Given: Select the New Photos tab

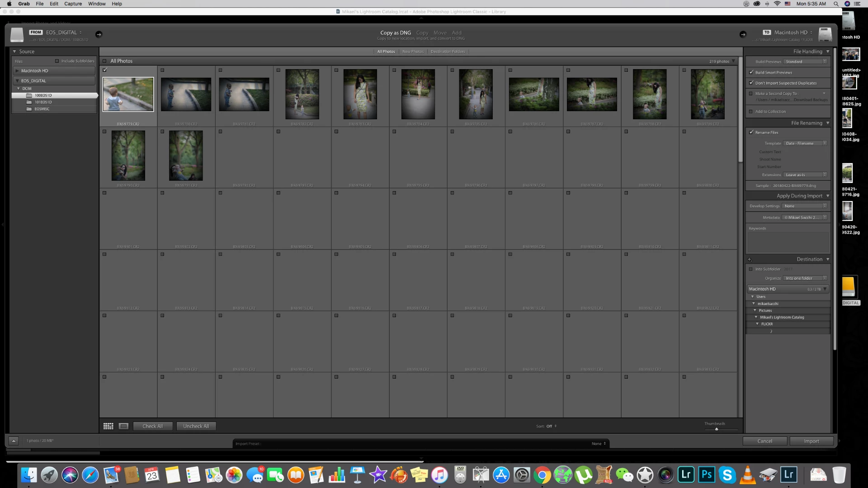Looking at the screenshot, I should (x=413, y=52).
